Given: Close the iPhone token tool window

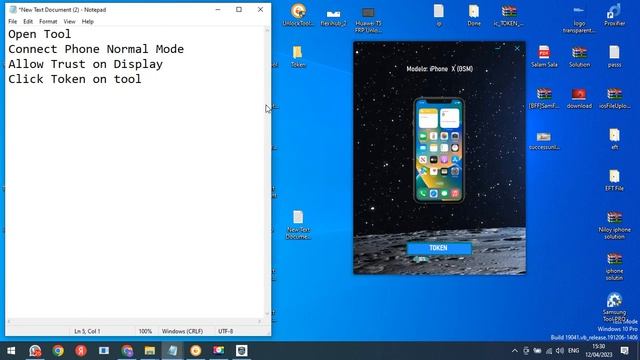Looking at the screenshot, I should point(517,49).
